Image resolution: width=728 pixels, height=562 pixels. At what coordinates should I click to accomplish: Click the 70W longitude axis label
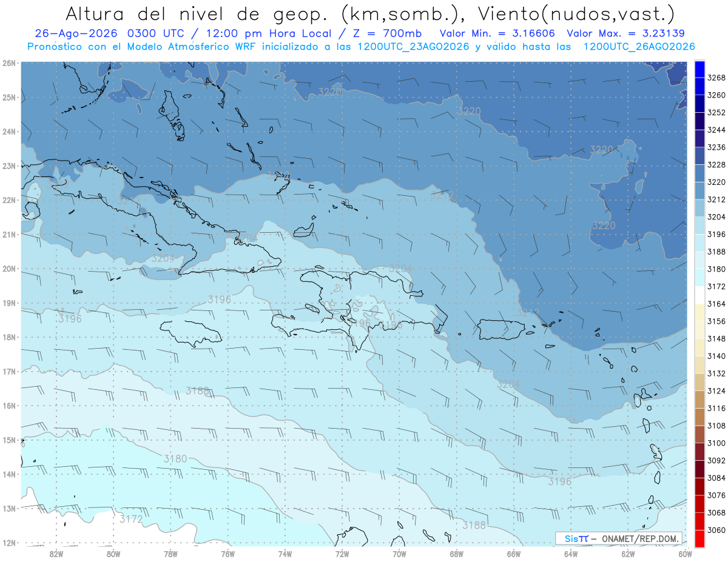point(399,554)
